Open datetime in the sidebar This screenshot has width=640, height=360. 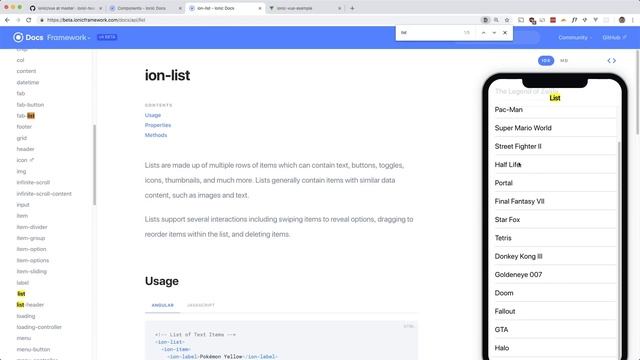click(28, 82)
